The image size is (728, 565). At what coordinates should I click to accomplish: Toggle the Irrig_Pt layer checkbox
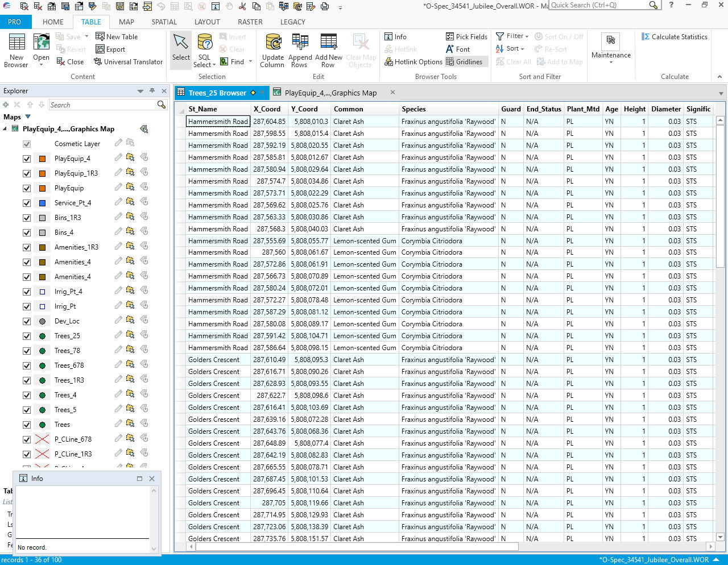click(27, 306)
